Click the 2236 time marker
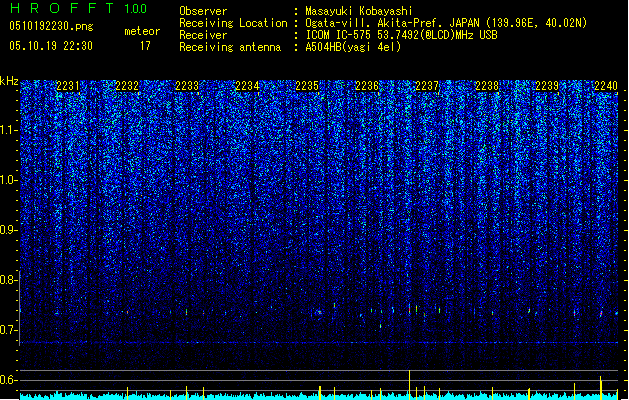This screenshot has width=629, height=400. [367, 86]
